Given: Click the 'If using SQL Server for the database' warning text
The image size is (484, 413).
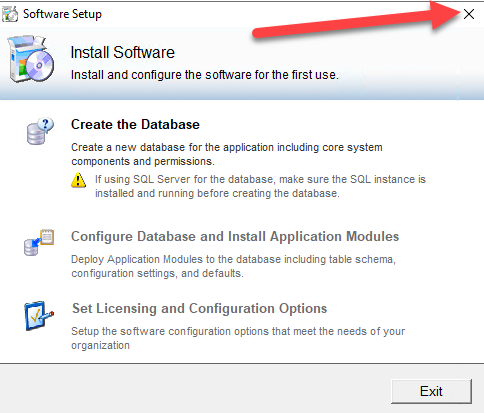Looking at the screenshot, I should coord(260,186).
